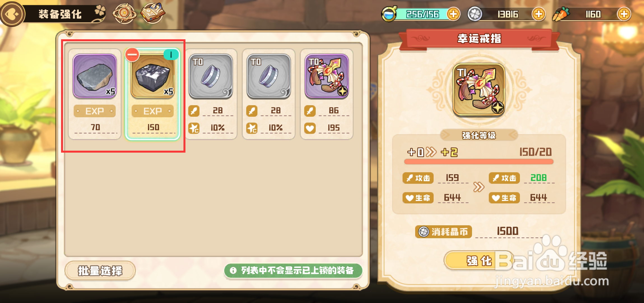Tap the 消耗晶币 coin cost label
The width and height of the screenshot is (644, 303).
[443, 232]
